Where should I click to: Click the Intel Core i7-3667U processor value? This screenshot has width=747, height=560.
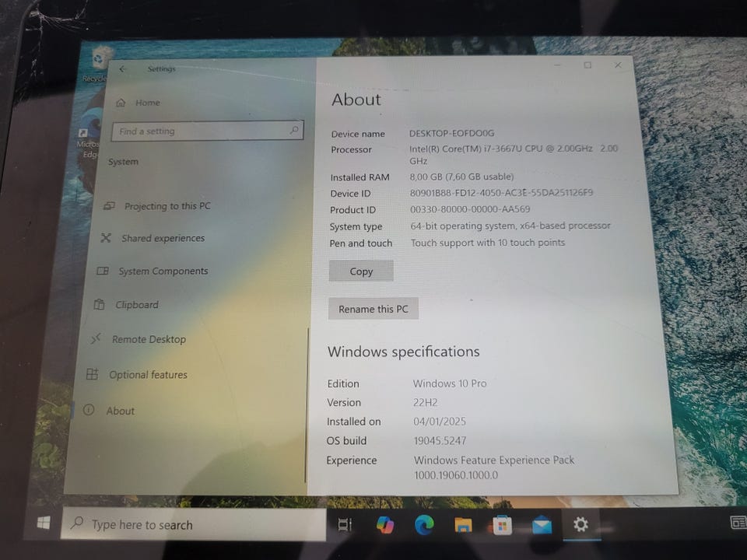point(513,154)
